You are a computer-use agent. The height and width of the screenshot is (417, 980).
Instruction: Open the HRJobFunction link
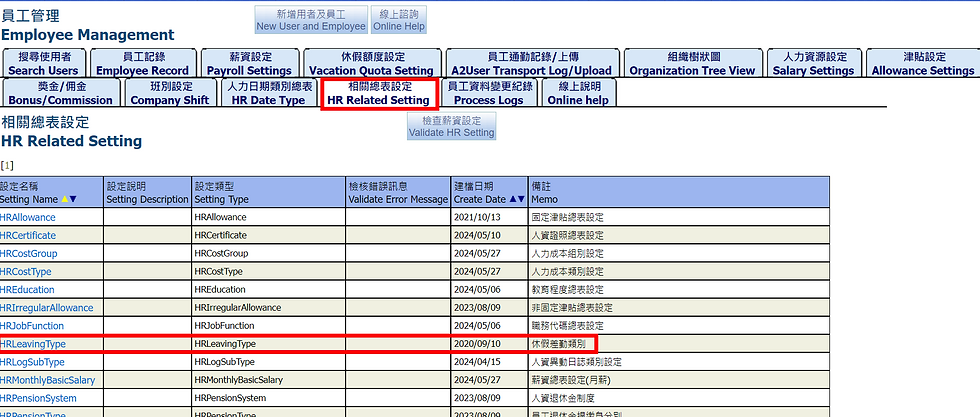click(32, 326)
